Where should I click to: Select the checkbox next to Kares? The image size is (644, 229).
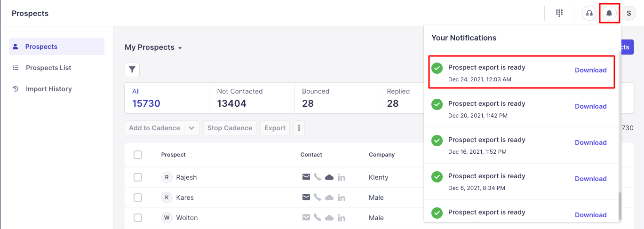click(x=138, y=197)
